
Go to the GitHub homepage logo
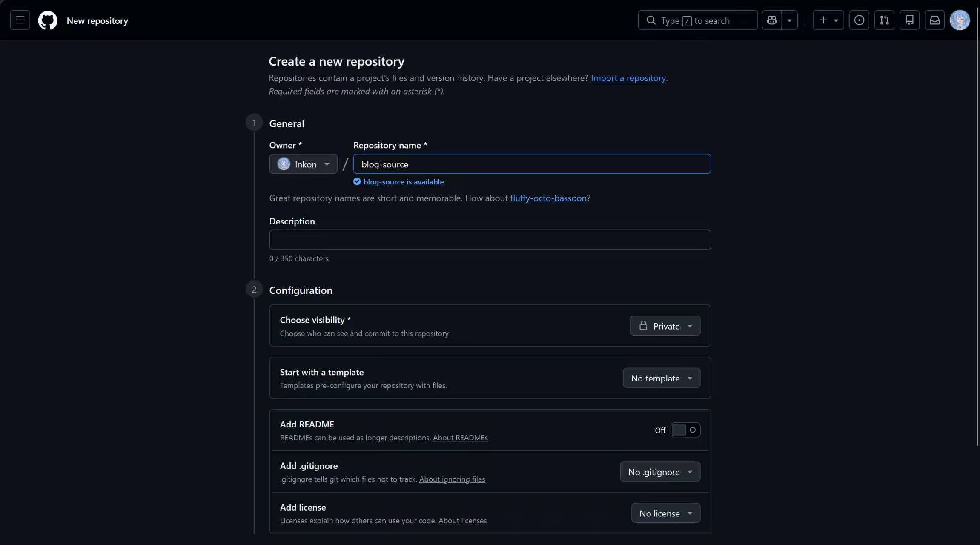[x=48, y=20]
